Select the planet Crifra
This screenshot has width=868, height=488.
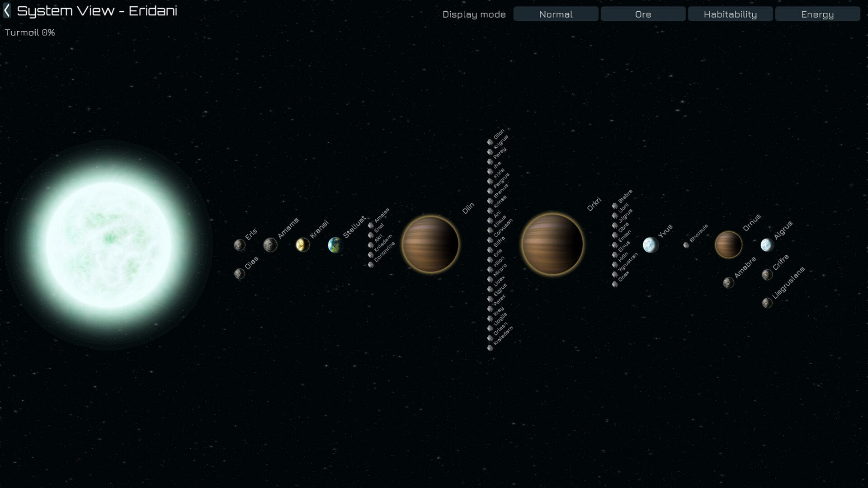pyautogui.click(x=769, y=274)
